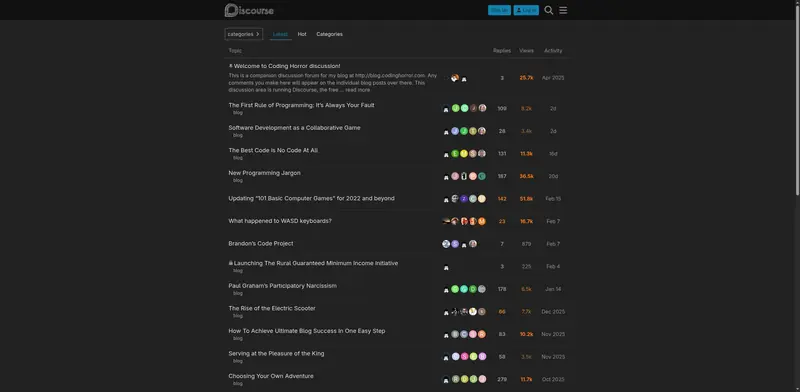
Task: Open the cream-colored avatar in 101 Basic Computer Games row
Action: (482, 199)
